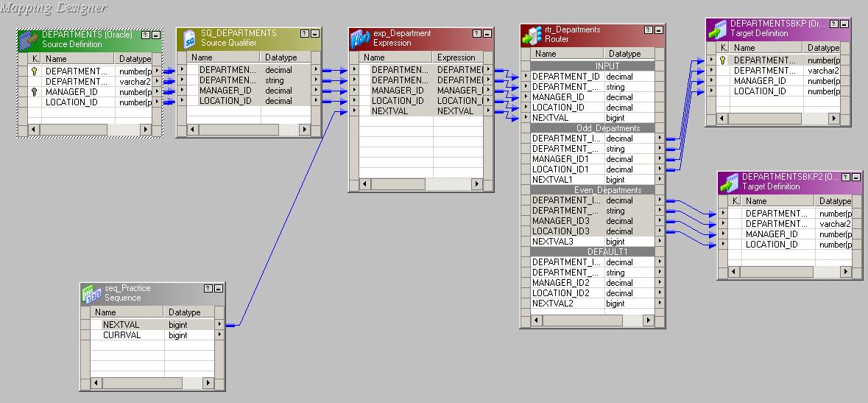This screenshot has height=403, width=868.
Task: Select LOCATION_ID2 port in rtr_Departments
Action: 561,293
